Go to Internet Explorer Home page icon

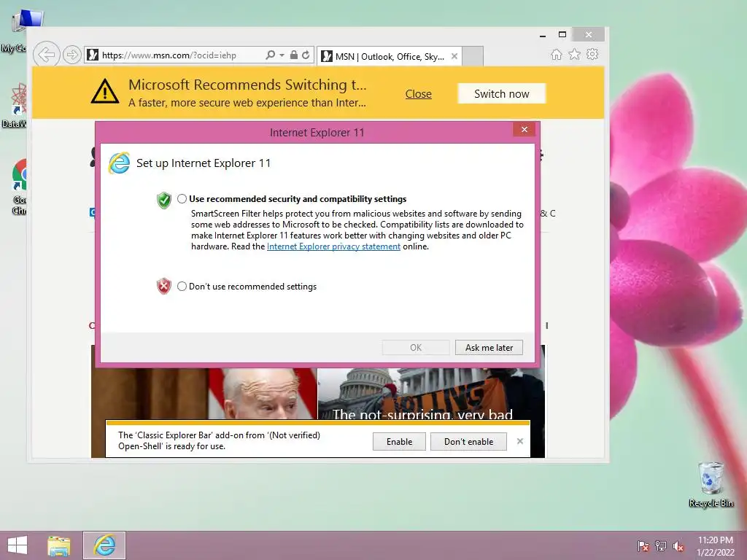(x=556, y=55)
